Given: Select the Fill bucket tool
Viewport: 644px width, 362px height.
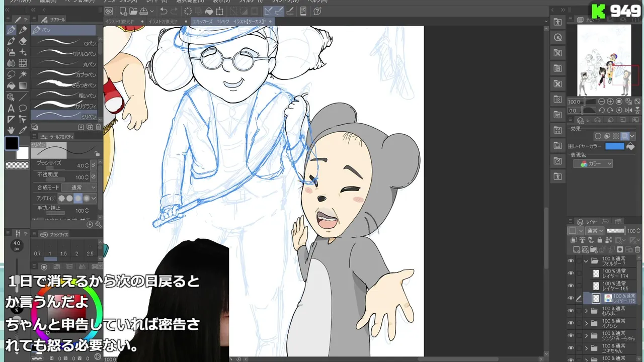Looking at the screenshot, I should [x=11, y=85].
